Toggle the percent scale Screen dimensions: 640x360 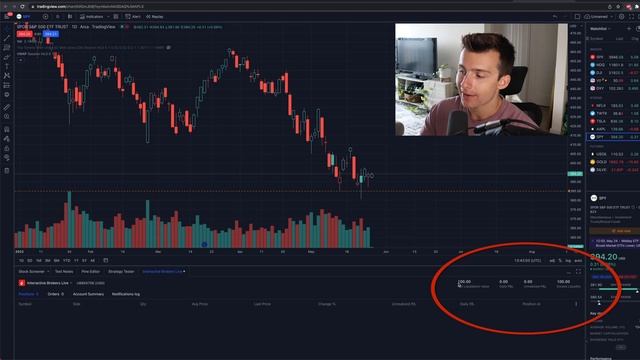coord(560,260)
